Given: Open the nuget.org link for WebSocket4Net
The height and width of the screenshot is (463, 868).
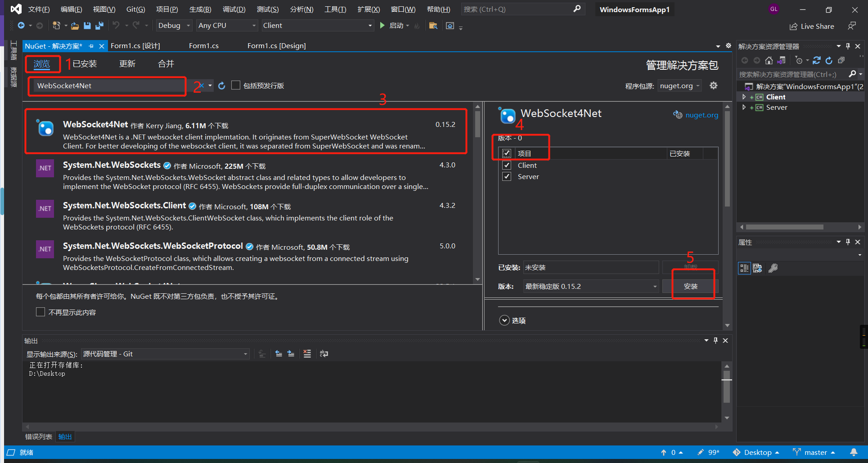Looking at the screenshot, I should tap(702, 115).
